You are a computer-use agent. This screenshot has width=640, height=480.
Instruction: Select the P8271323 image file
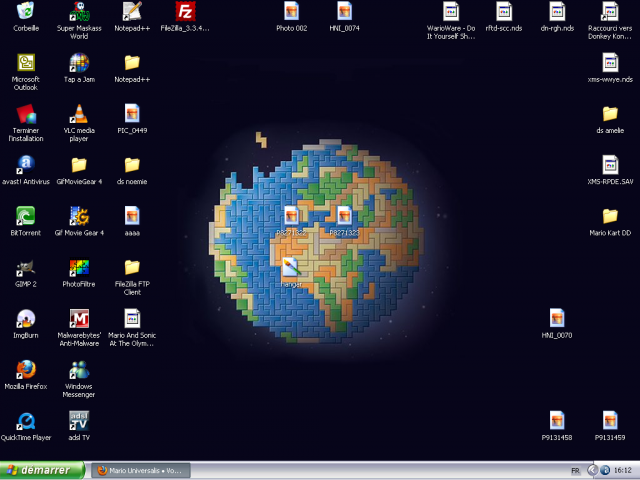(x=344, y=216)
